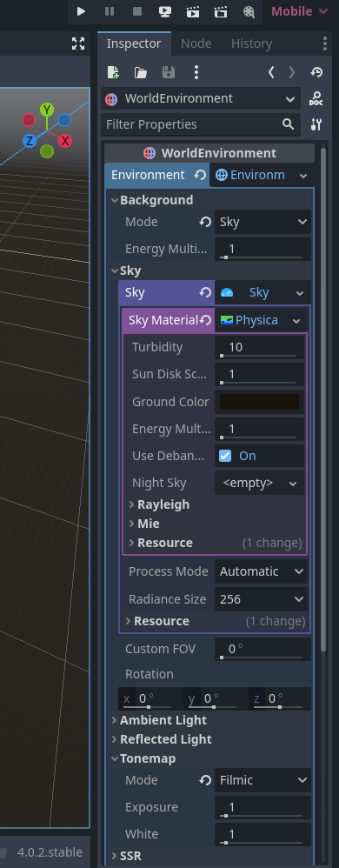The image size is (339, 868).
Task: Click the new resource icon in Inspector
Action: [113, 72]
